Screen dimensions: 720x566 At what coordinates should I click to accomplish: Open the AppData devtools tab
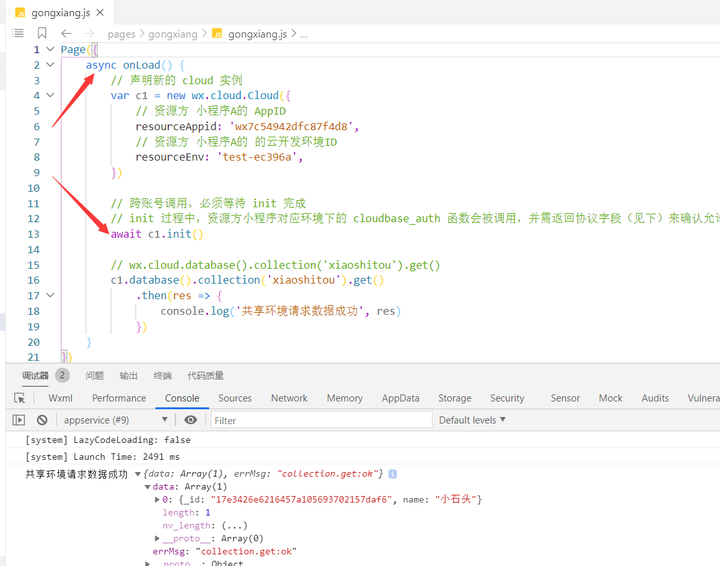[x=400, y=398]
